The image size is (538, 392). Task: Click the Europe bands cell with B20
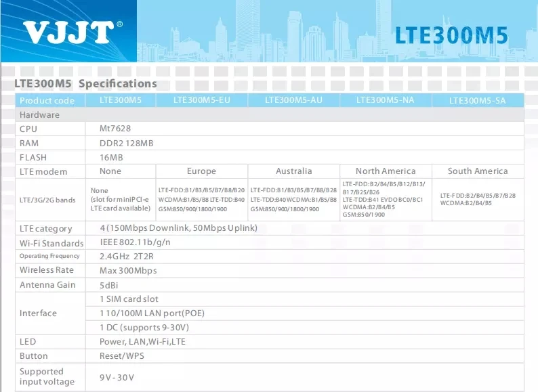tap(201, 200)
